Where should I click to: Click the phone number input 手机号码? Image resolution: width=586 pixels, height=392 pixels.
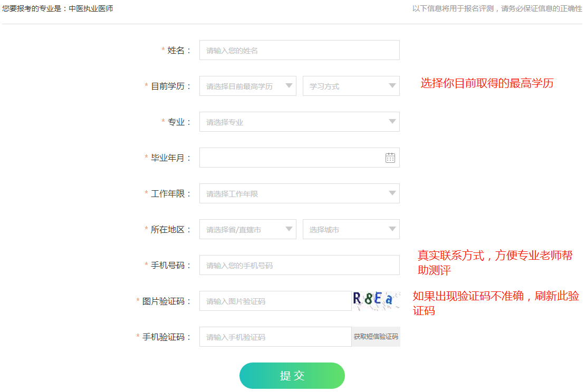[x=299, y=265]
